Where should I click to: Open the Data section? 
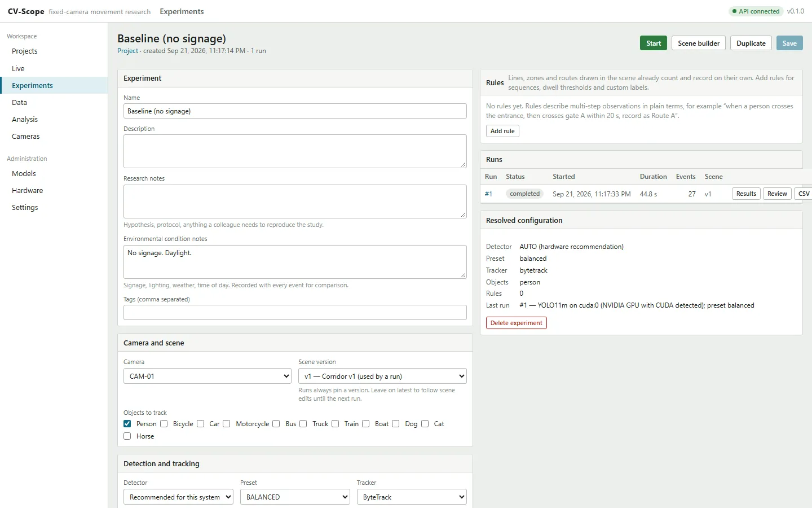[x=54, y=102]
